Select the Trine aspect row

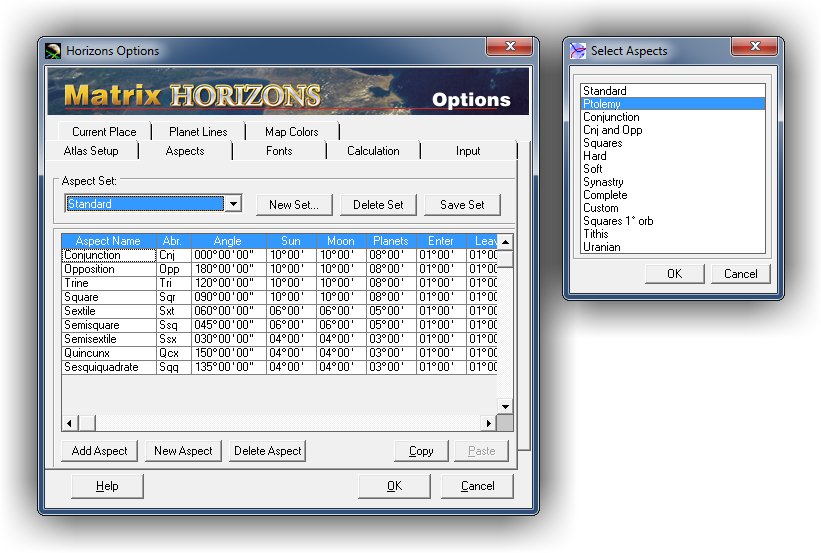tap(279, 283)
